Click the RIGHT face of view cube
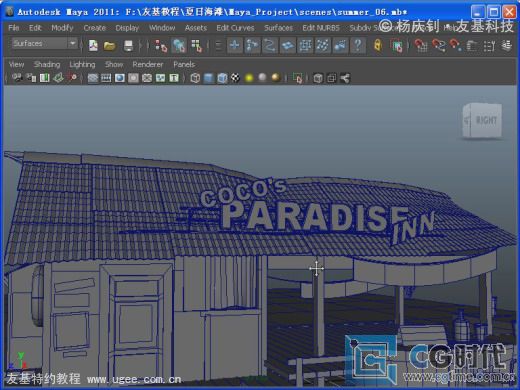520x390 pixels. tap(485, 120)
